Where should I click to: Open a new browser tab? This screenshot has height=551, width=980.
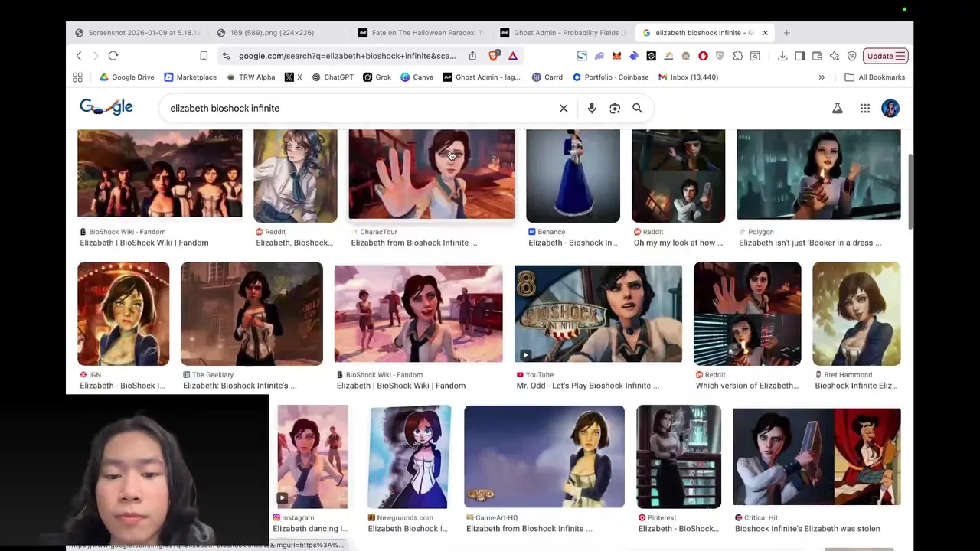click(786, 33)
